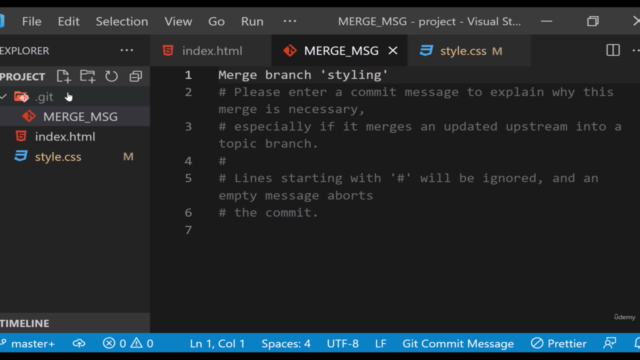The height and width of the screenshot is (360, 640).
Task: Expand the TIMELINE panel
Action: 75,323
